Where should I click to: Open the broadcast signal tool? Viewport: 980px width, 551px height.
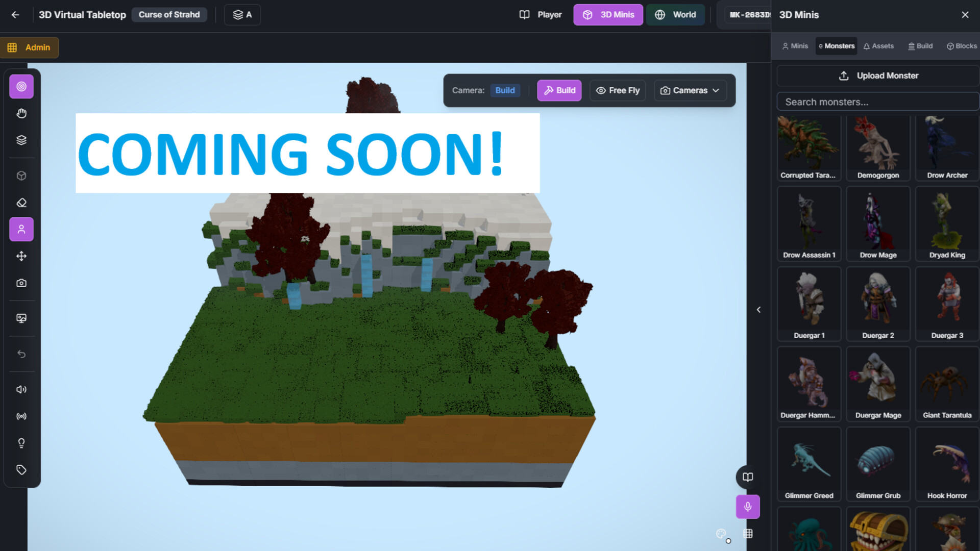pos(21,416)
